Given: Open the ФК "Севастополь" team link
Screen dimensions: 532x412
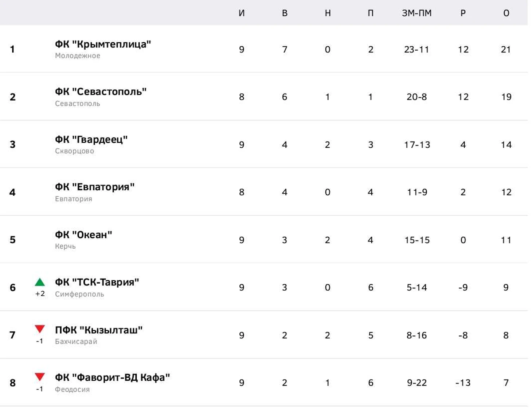Looking at the screenshot, I should click(101, 92).
